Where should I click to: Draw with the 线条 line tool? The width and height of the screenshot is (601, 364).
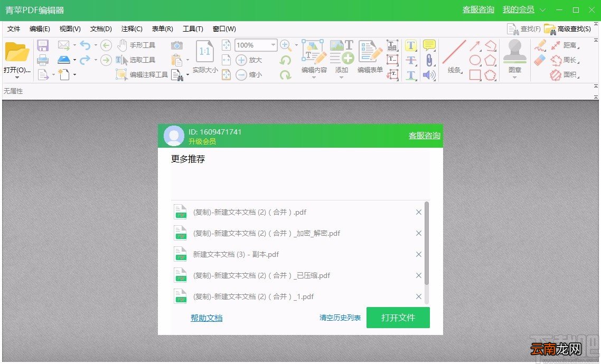454,56
